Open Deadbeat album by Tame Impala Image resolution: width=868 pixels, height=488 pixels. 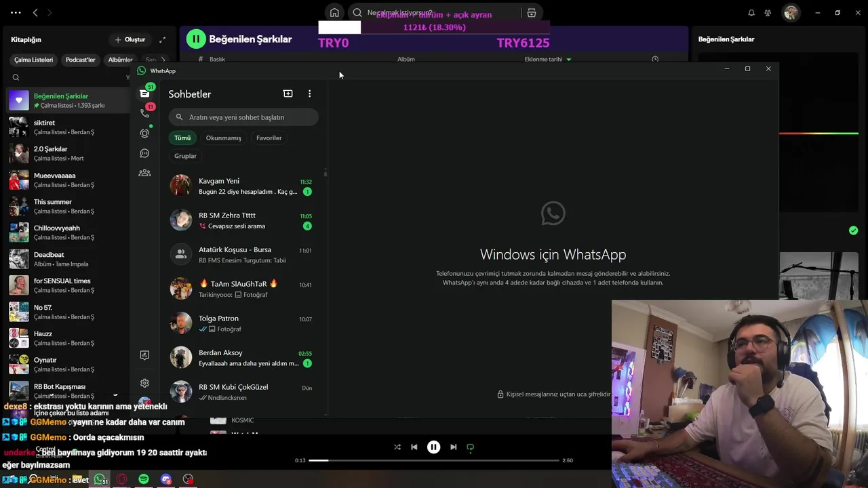68,259
